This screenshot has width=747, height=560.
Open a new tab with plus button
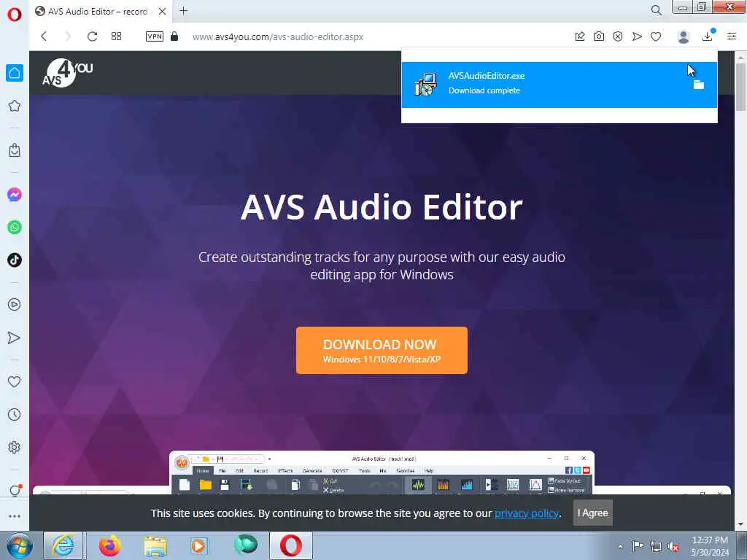pos(183,10)
